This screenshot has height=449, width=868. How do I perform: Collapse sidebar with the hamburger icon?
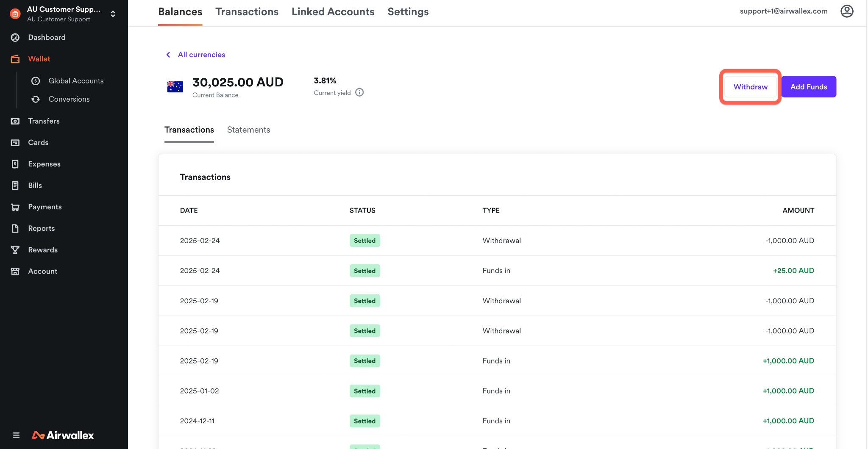click(16, 435)
